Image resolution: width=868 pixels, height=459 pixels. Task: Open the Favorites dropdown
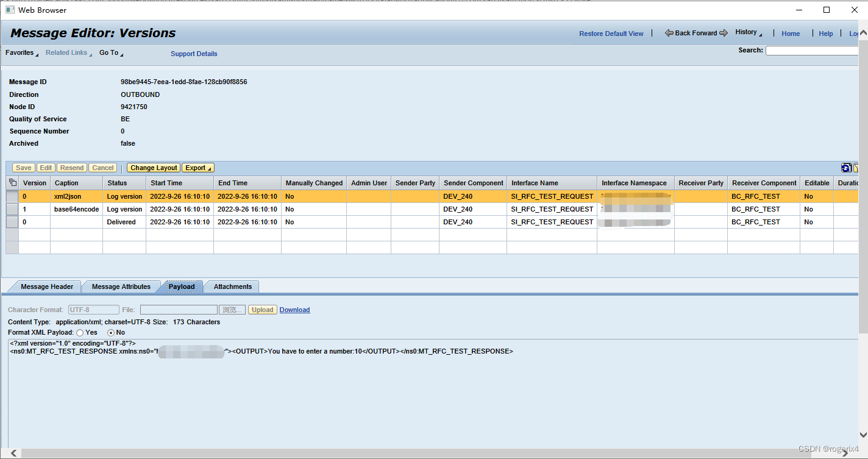[x=22, y=53]
